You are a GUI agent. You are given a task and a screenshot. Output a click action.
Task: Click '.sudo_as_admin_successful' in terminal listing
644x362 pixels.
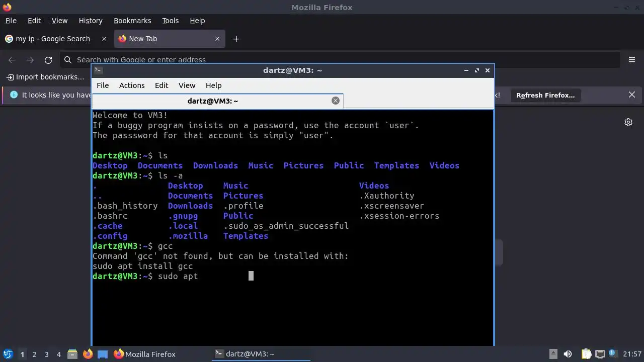286,226
